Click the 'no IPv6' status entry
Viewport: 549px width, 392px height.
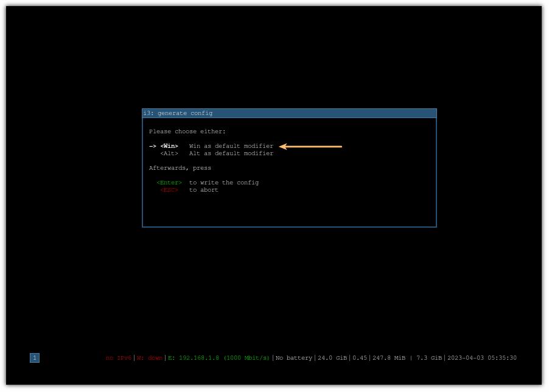point(118,358)
